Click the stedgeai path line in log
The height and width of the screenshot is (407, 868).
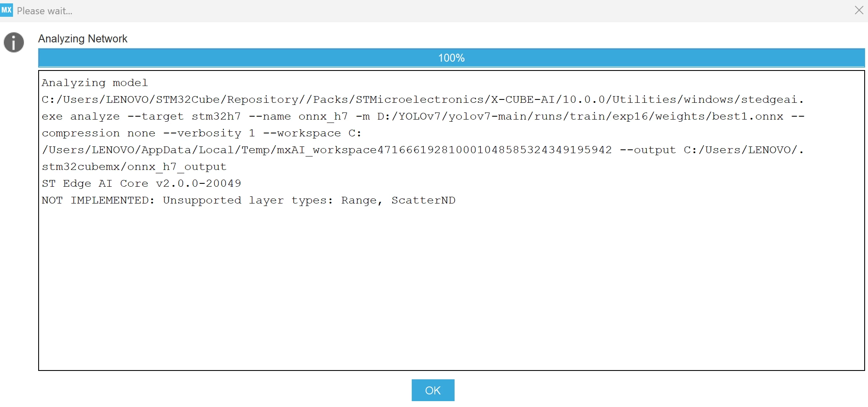coord(423,100)
